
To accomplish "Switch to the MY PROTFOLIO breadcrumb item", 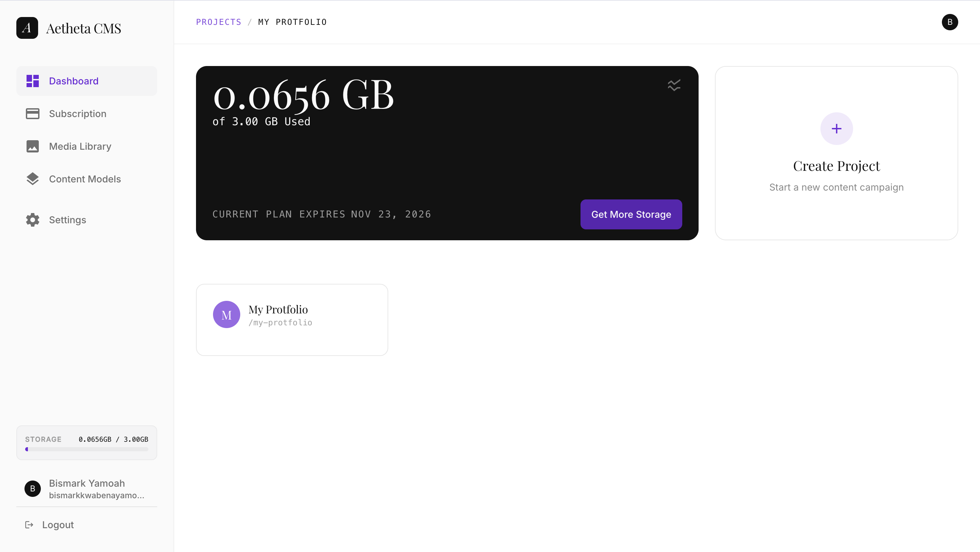I will [292, 22].
